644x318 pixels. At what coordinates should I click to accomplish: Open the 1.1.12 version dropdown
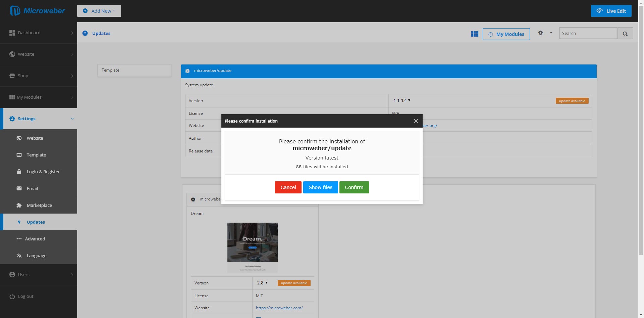(402, 100)
